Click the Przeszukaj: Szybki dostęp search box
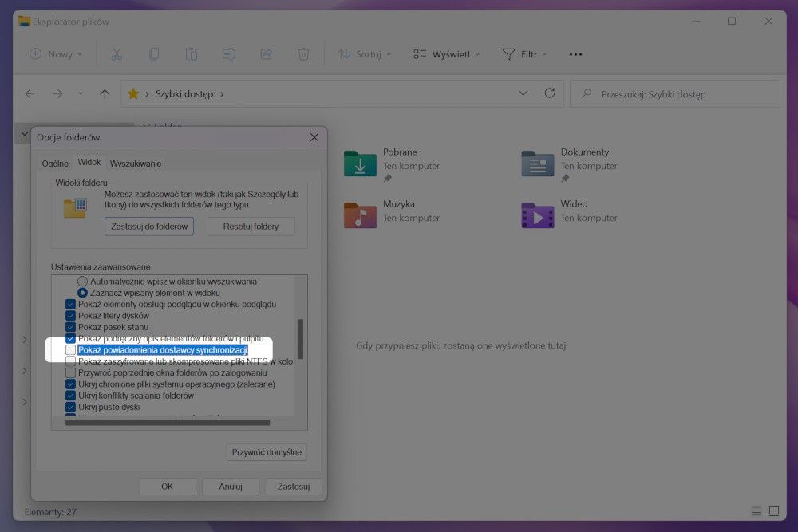The width and height of the screenshot is (798, 532). (675, 93)
